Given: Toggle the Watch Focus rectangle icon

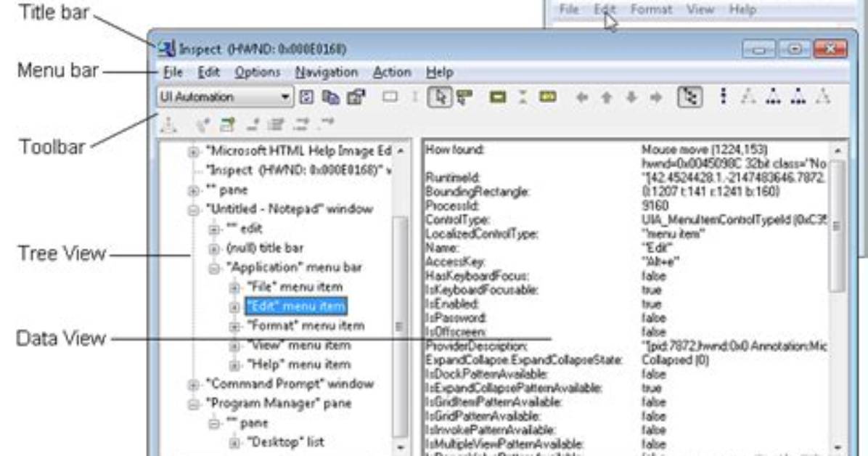Looking at the screenshot, I should pos(390,97).
